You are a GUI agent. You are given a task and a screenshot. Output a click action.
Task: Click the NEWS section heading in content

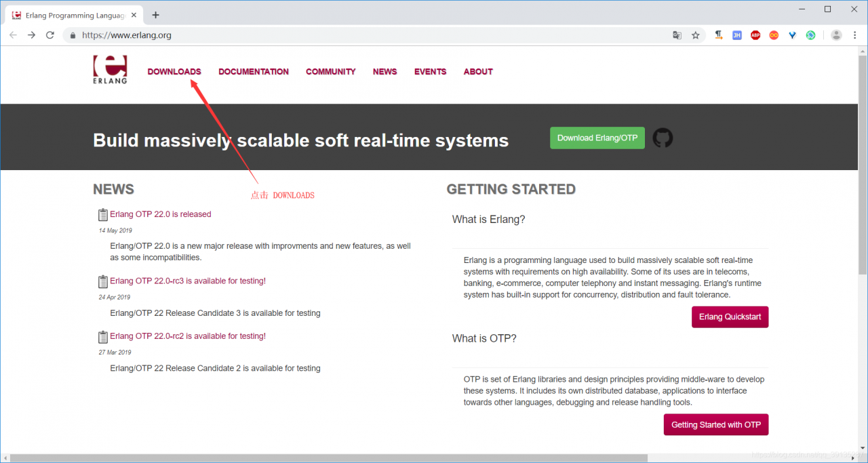click(113, 189)
